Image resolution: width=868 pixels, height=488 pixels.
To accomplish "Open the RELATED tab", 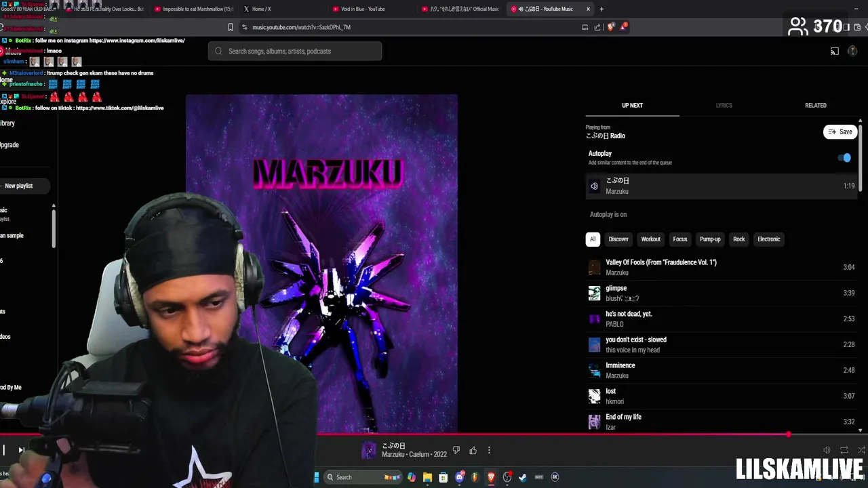I will point(815,106).
